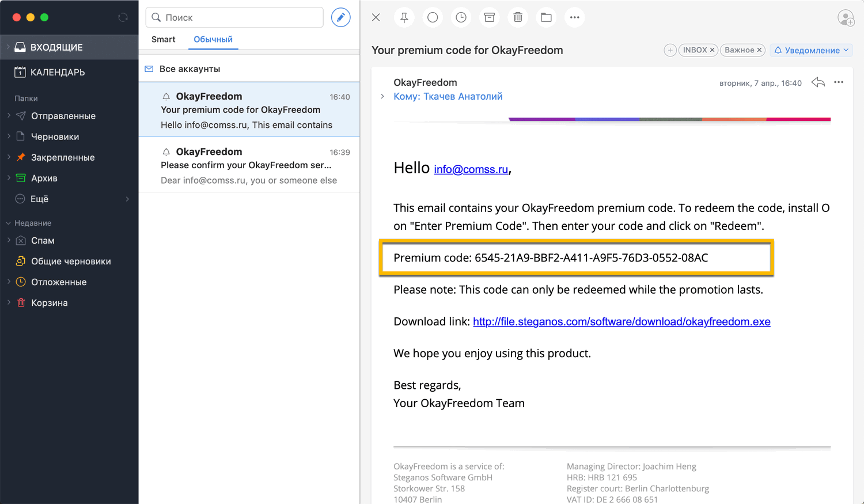The width and height of the screenshot is (864, 504).
Task: Click recipient Кому: Ткачев Анатолий
Action: [x=448, y=96]
